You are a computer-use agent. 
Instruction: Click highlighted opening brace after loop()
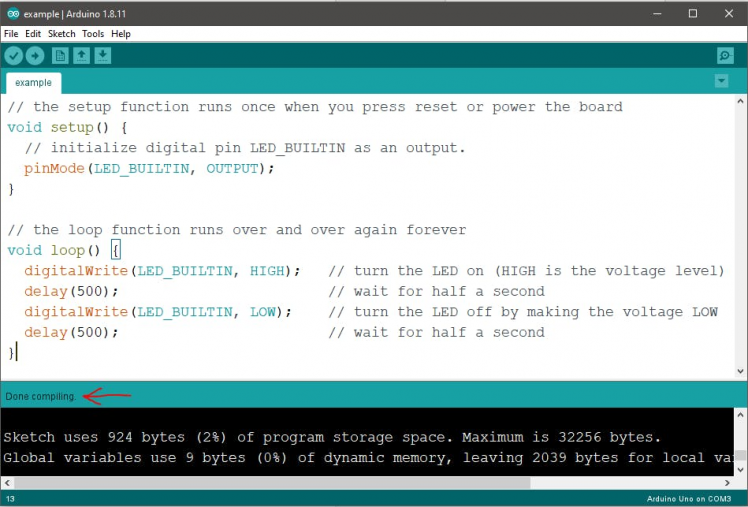115,250
